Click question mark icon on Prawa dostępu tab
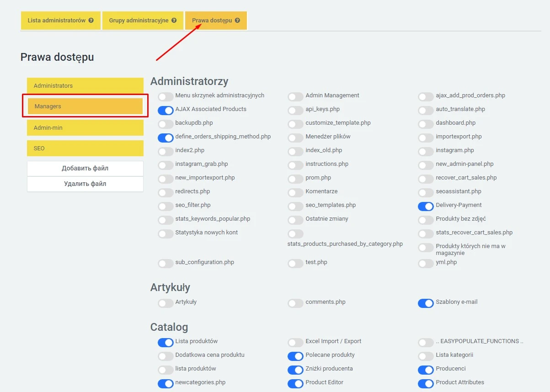Screen dimensions: 550x392 [x=237, y=21]
